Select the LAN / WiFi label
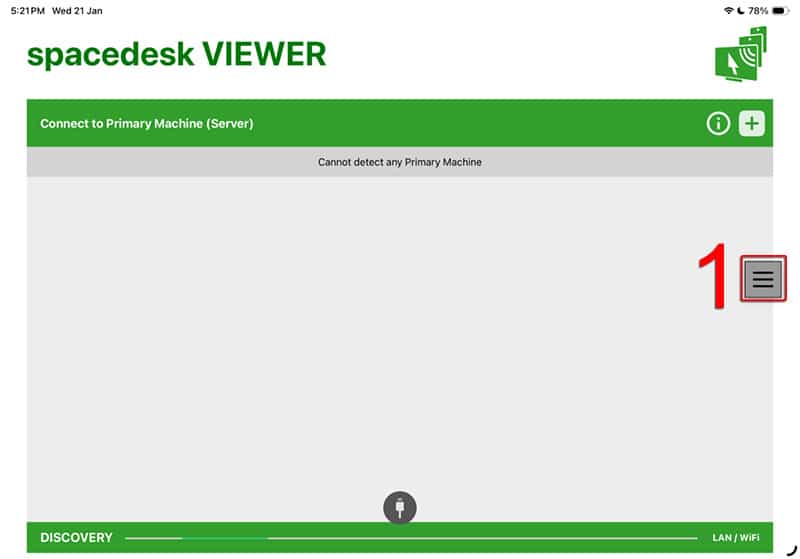The image size is (800, 559). [735, 538]
